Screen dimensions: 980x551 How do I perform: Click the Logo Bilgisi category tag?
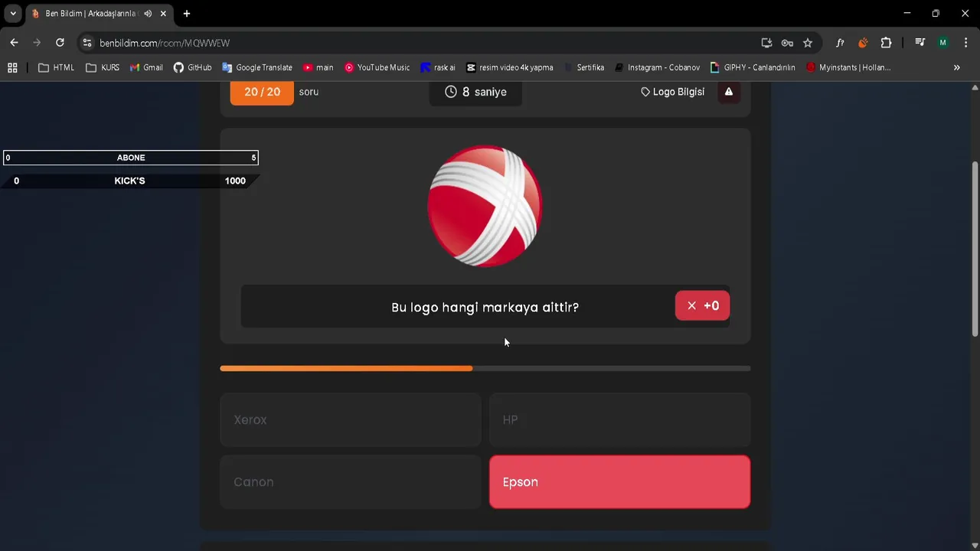pos(672,92)
